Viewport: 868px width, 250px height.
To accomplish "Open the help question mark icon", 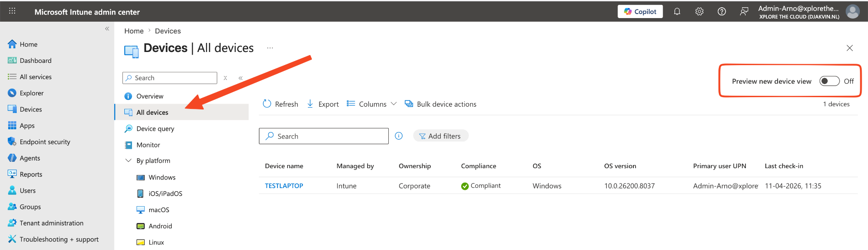I will coord(722,12).
